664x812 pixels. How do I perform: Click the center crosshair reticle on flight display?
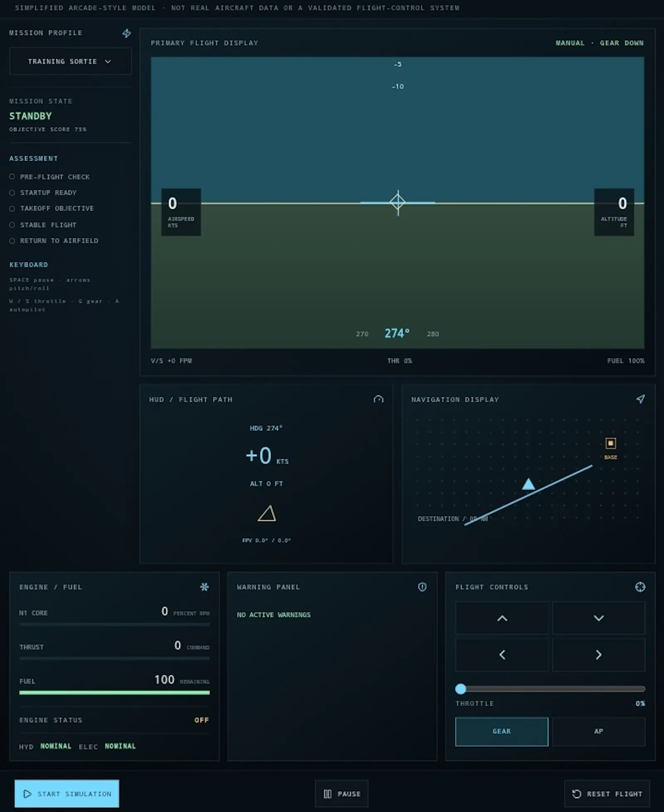(x=398, y=203)
